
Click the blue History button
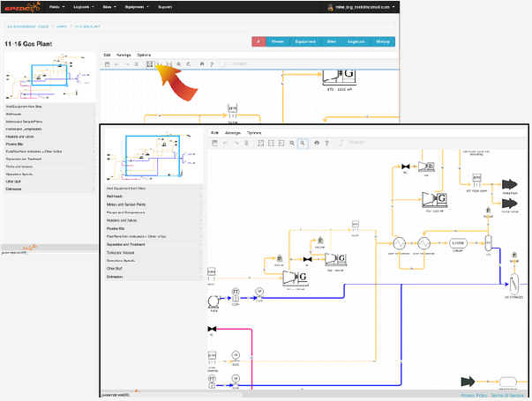coord(383,41)
